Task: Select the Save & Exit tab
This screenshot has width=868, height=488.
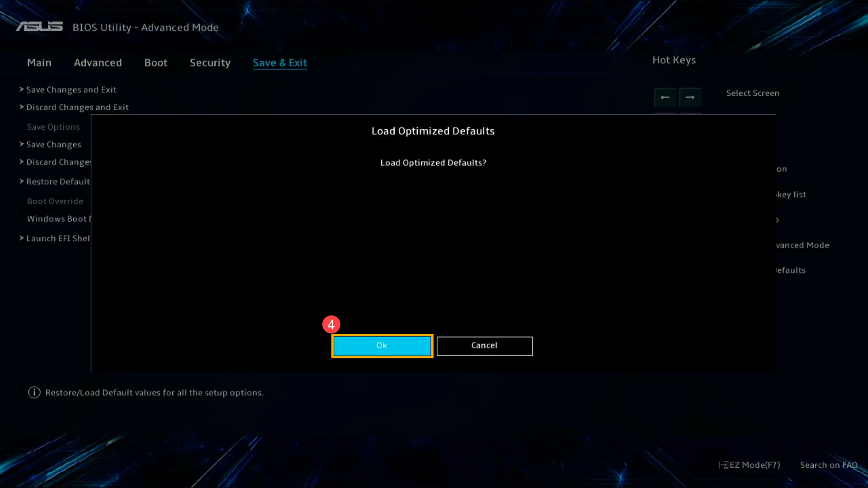Action: tap(279, 62)
